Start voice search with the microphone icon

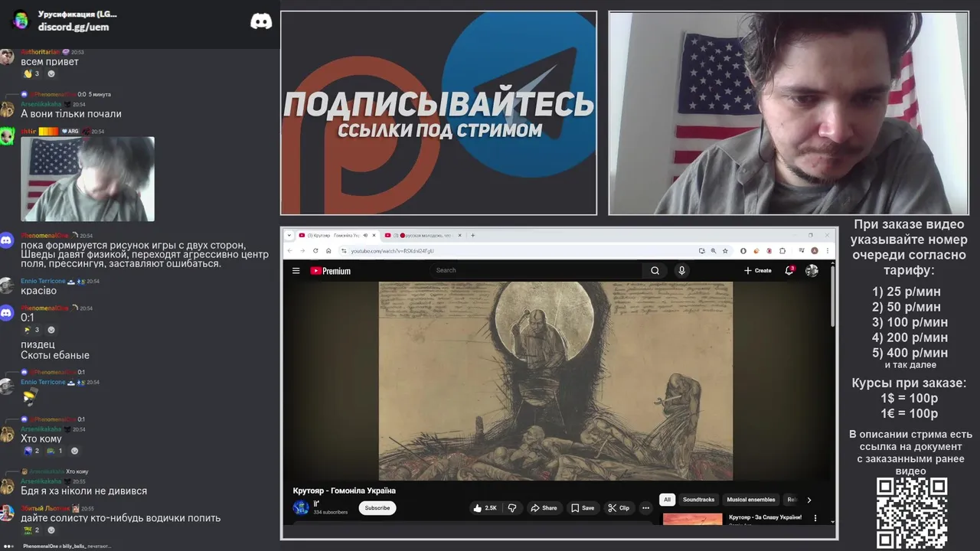[x=681, y=270]
